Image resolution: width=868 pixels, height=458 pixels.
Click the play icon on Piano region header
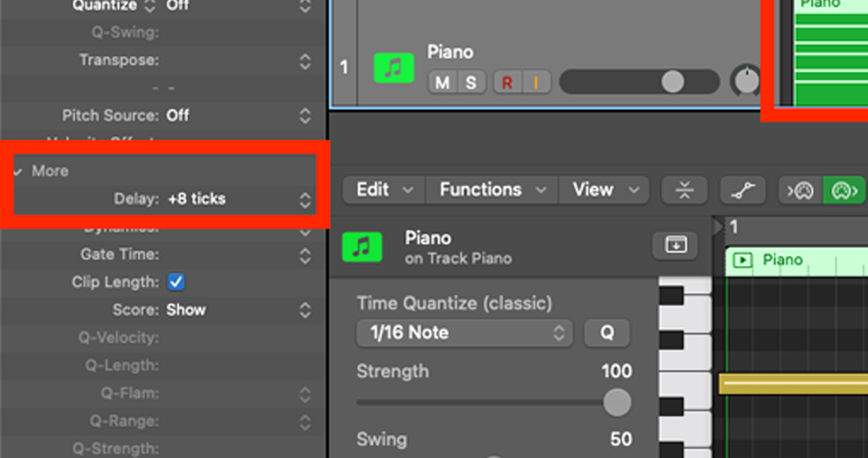743,261
